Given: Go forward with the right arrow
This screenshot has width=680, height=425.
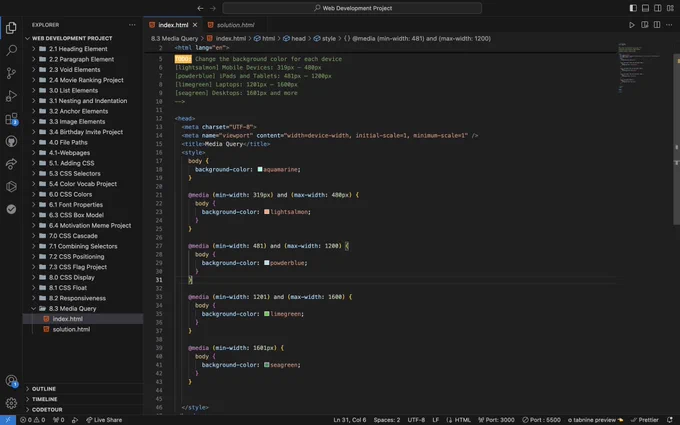Looking at the screenshot, I should pos(212,8).
